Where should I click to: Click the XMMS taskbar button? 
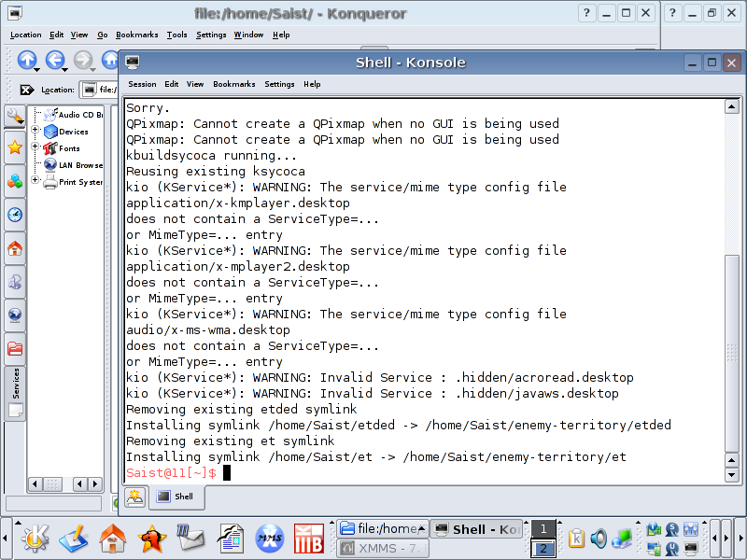tap(381, 549)
